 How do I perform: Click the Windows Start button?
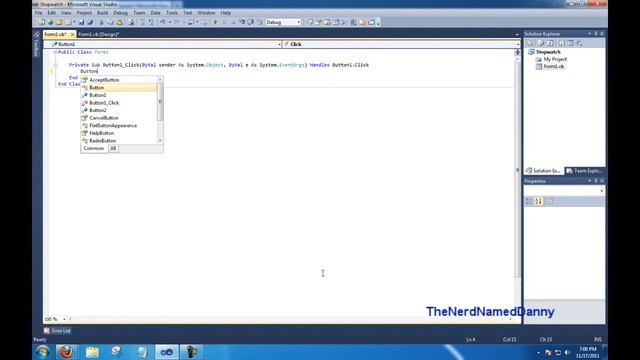click(42, 352)
